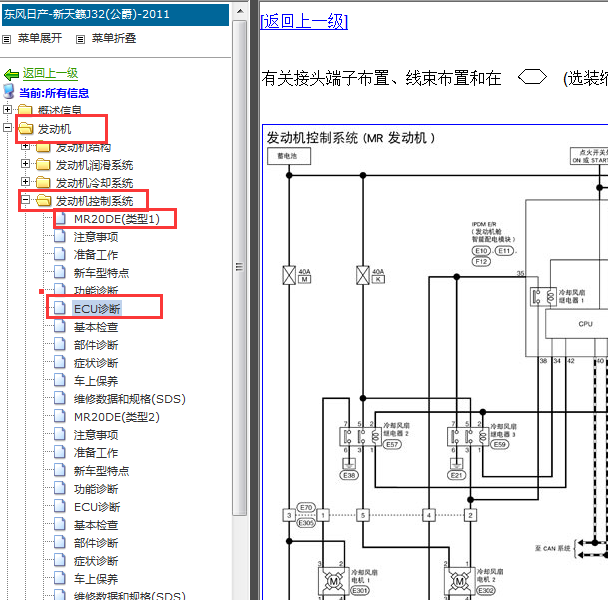Screen dimensions: 608x600
Task: Expand the 发动机冷却系统 node
Action: pyautogui.click(x=26, y=182)
